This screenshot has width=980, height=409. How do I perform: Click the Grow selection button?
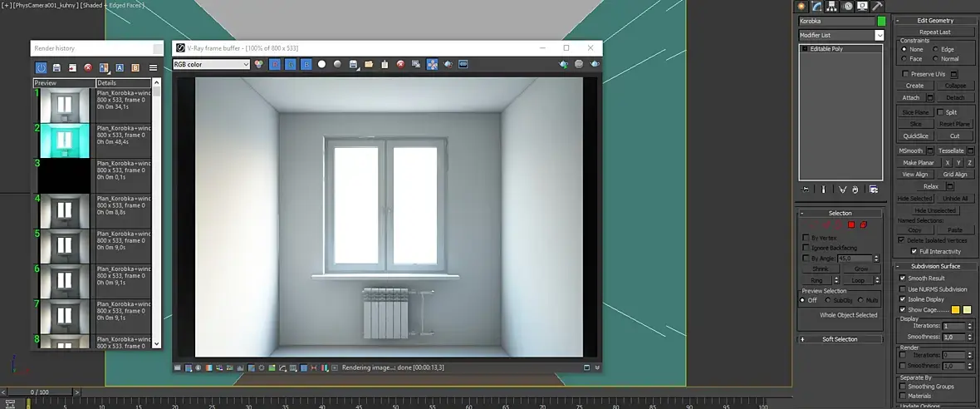860,269
